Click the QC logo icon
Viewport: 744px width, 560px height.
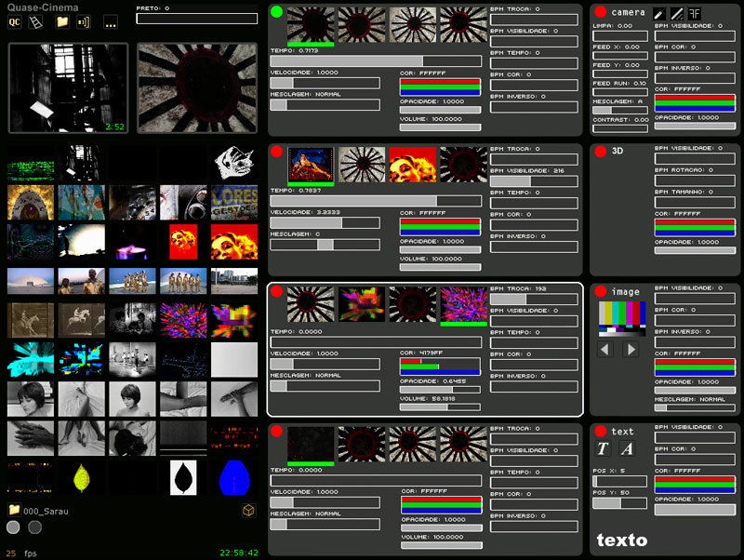(x=15, y=21)
